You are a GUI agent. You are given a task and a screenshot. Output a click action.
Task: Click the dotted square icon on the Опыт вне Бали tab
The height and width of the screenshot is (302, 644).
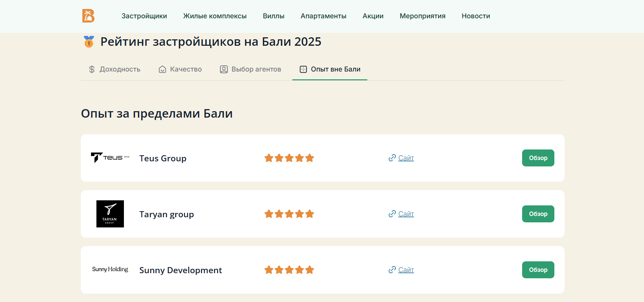click(303, 69)
